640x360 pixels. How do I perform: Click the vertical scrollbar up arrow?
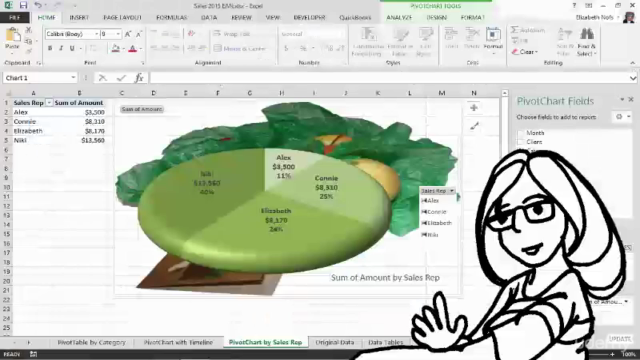[x=504, y=93]
